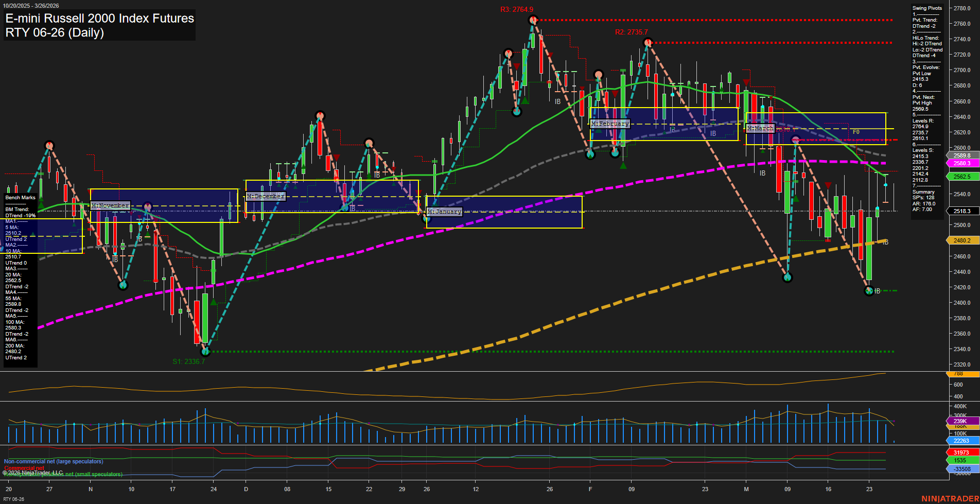This screenshot has width=980, height=504.
Task: Click the "Levels R:" label
Action: pyautogui.click(x=922, y=121)
